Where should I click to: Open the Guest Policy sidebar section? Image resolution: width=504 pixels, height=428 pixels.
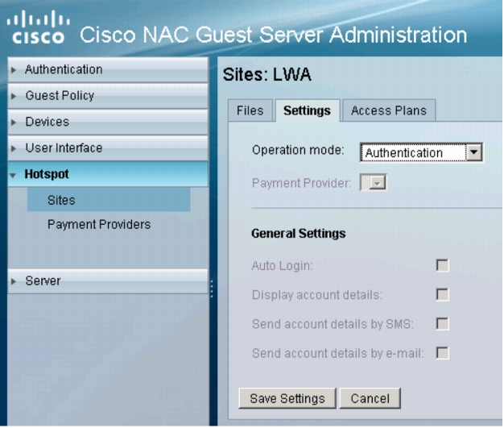(108, 96)
